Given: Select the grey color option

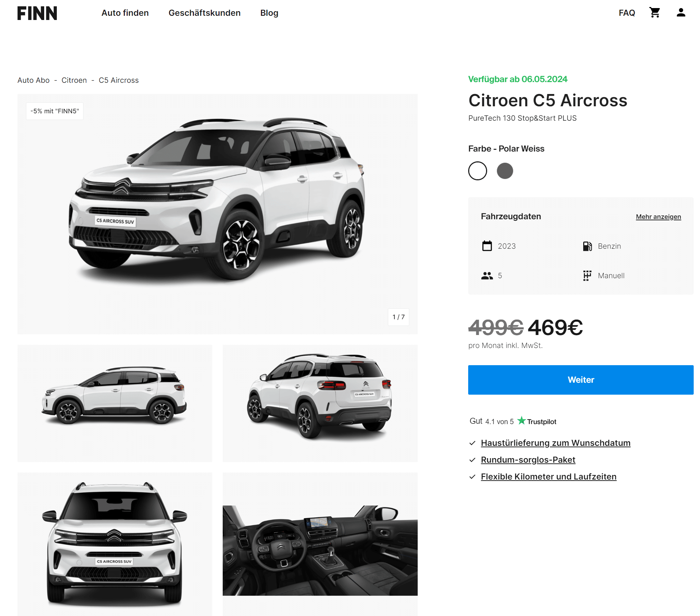Looking at the screenshot, I should coord(505,171).
